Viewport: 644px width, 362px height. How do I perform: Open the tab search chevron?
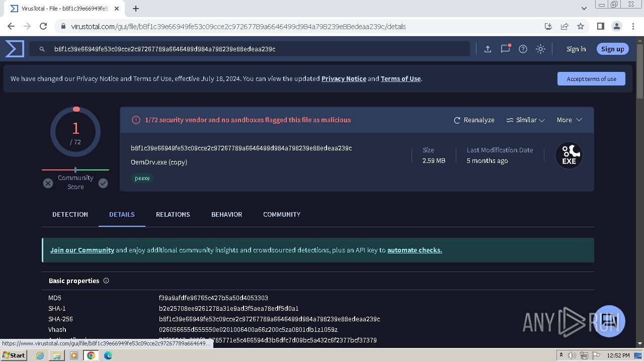click(584, 9)
